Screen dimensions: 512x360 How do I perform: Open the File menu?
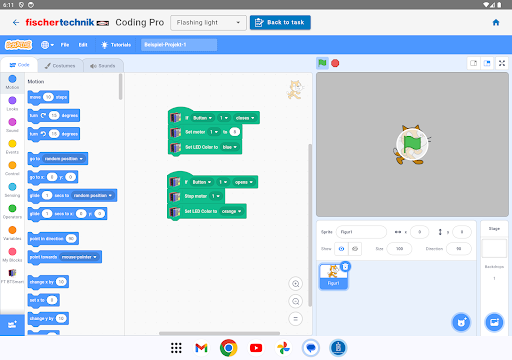65,45
